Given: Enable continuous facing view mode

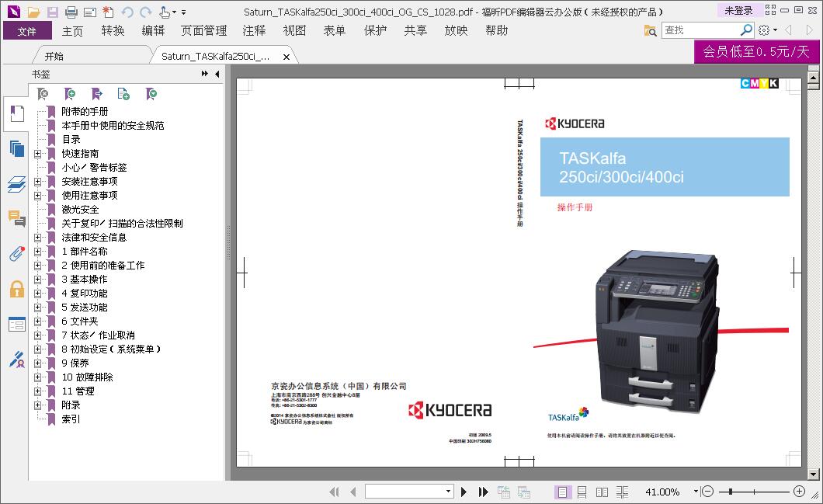Looking at the screenshot, I should point(622,492).
